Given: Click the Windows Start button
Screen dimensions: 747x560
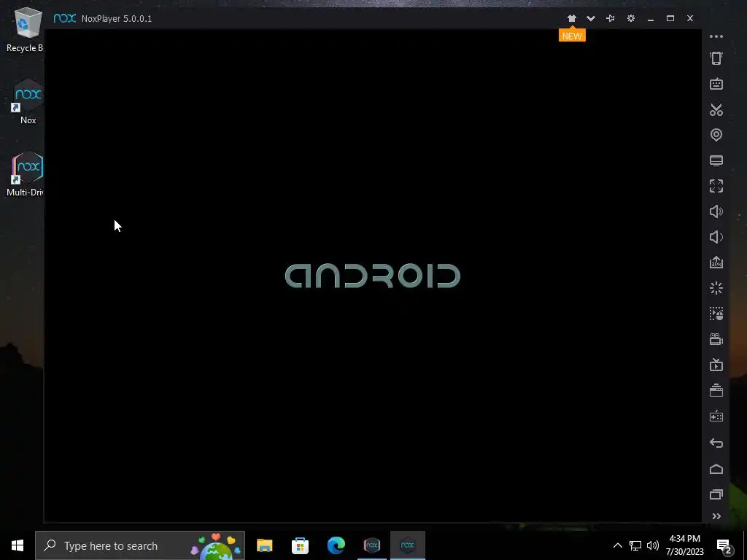Looking at the screenshot, I should (18, 545).
